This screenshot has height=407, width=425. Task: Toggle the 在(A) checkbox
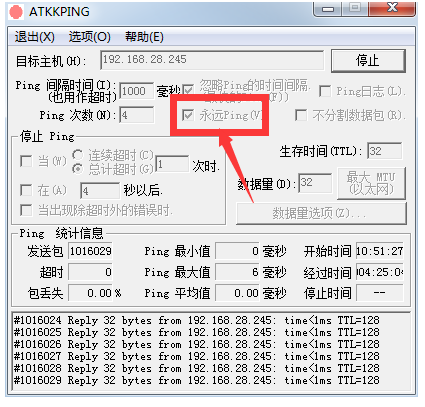[x=26, y=190]
